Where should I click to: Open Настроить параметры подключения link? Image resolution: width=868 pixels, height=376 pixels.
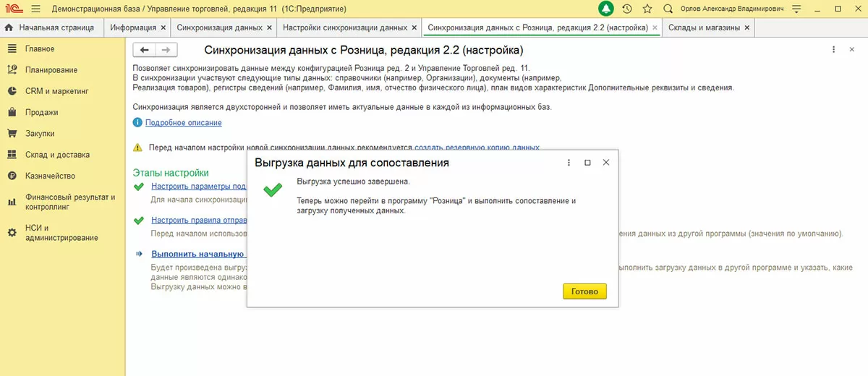(199, 187)
